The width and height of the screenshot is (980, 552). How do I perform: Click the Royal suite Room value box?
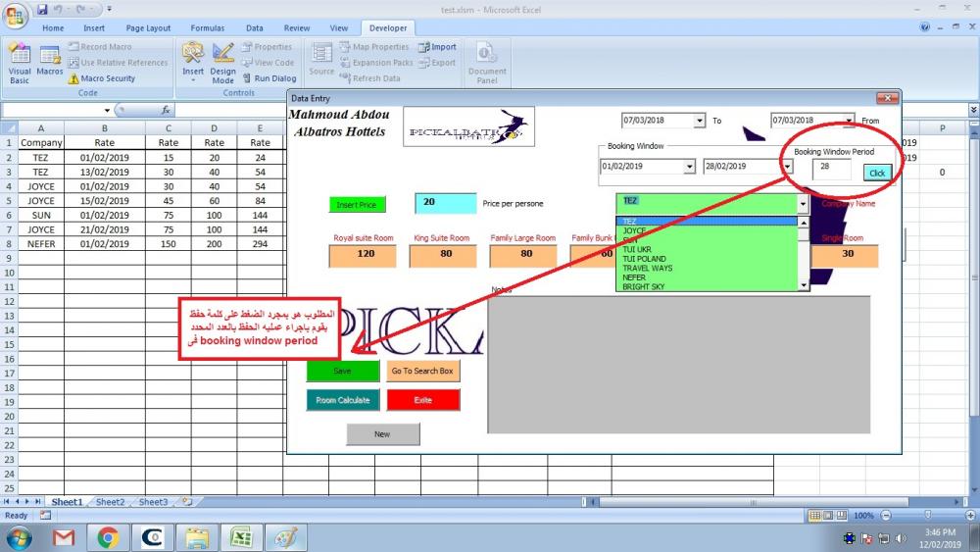[363, 256]
